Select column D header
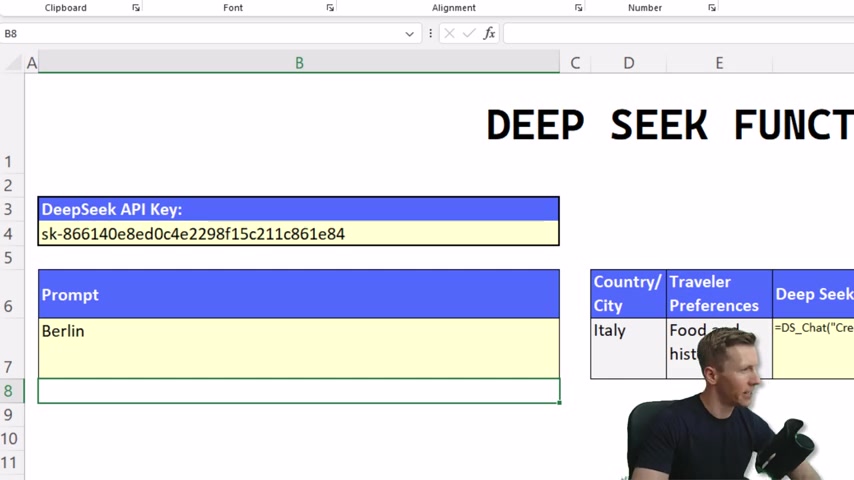The image size is (854, 480). point(628,63)
